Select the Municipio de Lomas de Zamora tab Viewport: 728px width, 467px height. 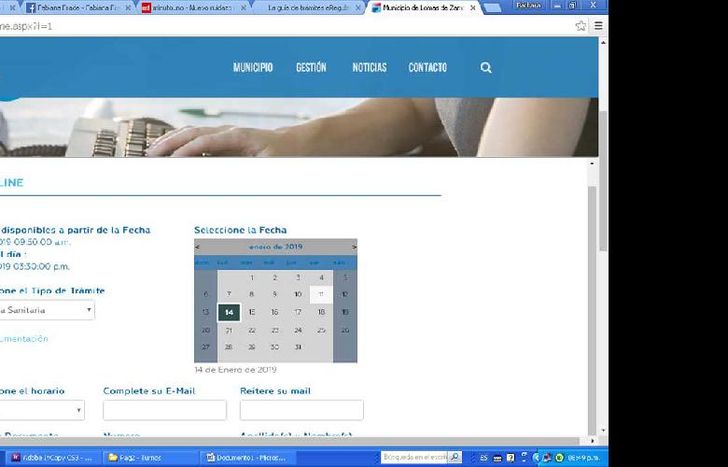(423, 8)
